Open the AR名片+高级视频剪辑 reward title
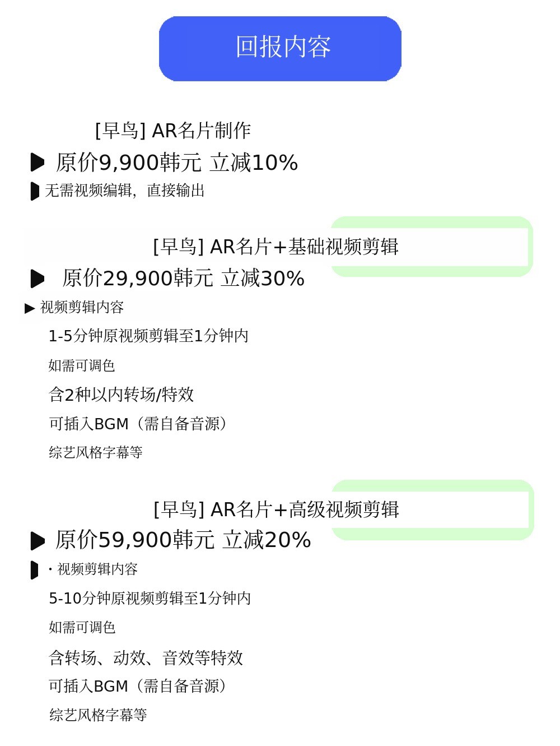 [x=276, y=509]
